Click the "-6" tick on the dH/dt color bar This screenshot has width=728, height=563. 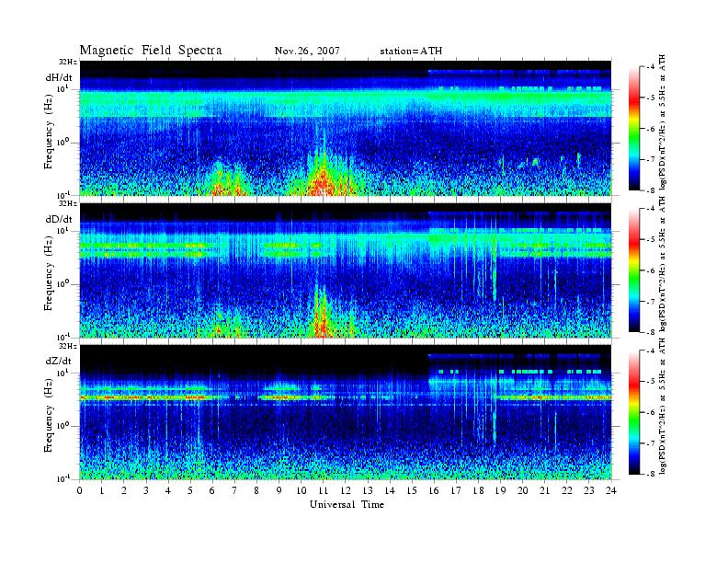click(652, 129)
